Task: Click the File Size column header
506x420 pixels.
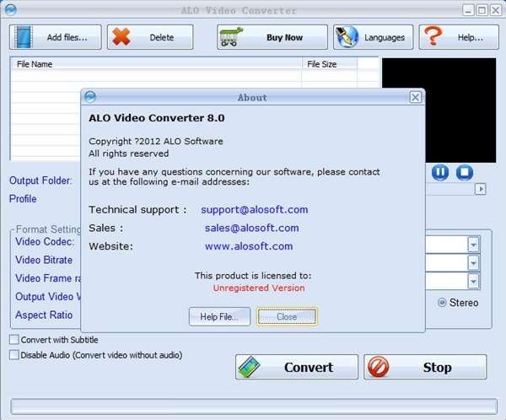Action: click(x=329, y=64)
